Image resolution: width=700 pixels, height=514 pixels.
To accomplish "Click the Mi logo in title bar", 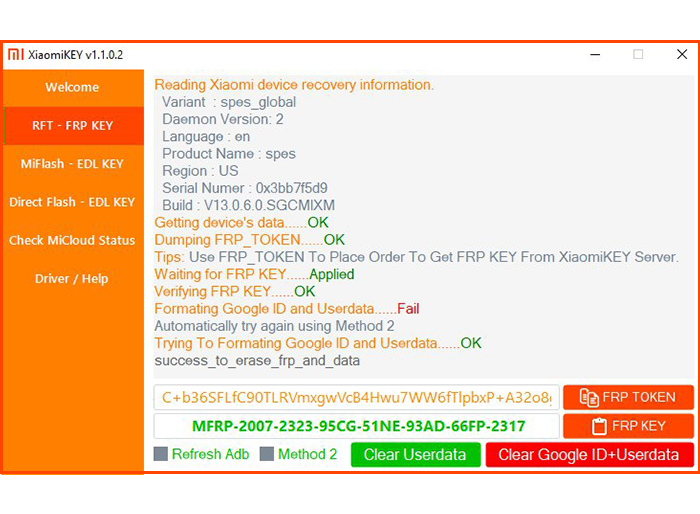I will (x=16, y=54).
